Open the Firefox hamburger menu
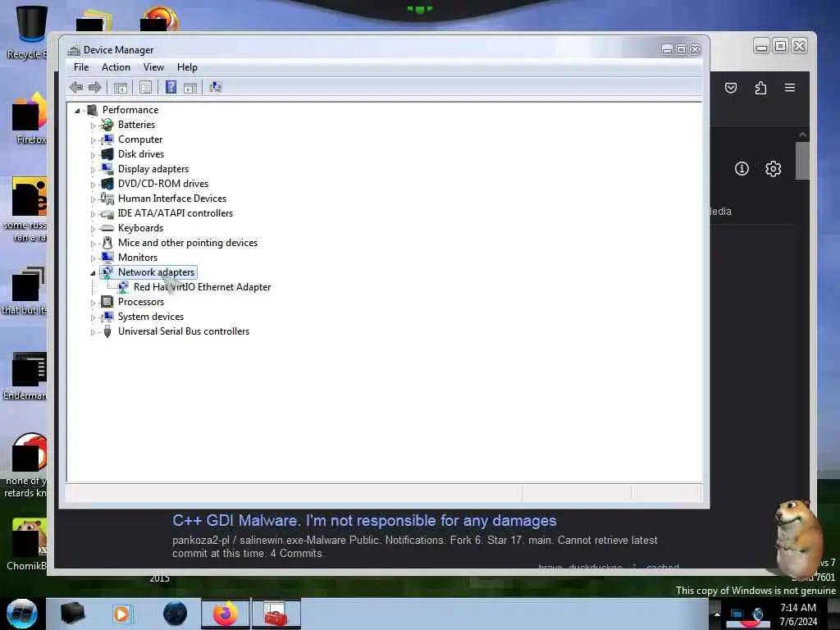The width and height of the screenshot is (840, 630). [790, 87]
